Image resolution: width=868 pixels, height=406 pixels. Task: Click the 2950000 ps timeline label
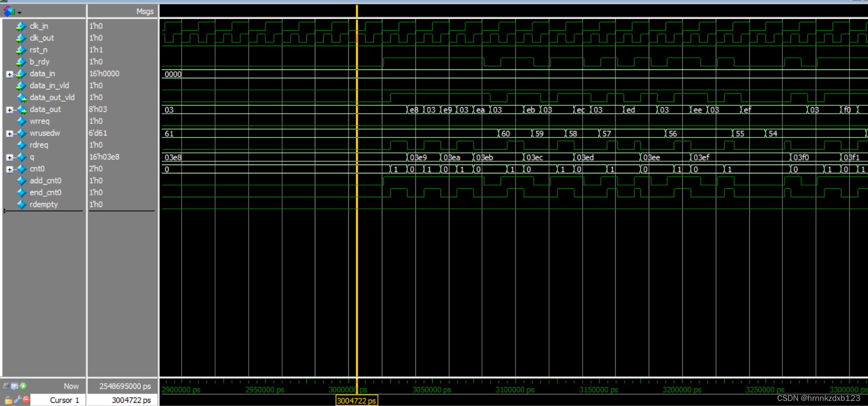pos(264,390)
